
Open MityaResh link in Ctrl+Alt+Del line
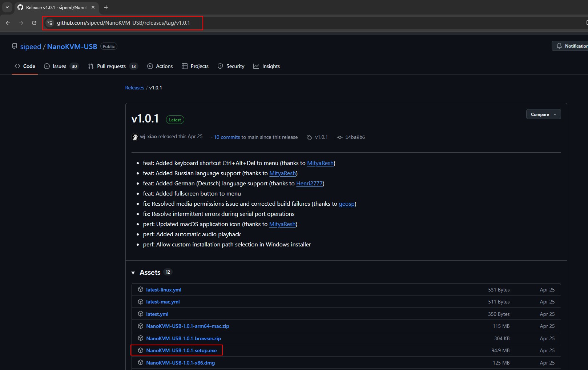coord(320,163)
